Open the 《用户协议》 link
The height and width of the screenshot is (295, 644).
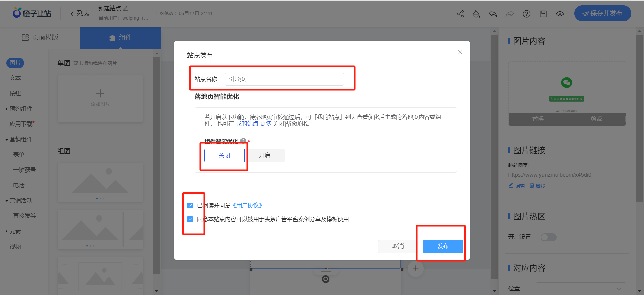[248, 205]
